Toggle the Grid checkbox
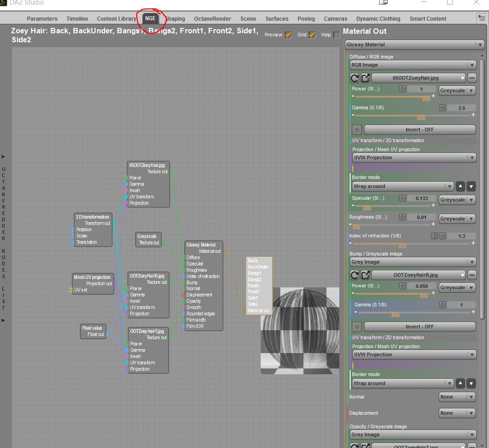This screenshot has width=489, height=448. click(312, 35)
